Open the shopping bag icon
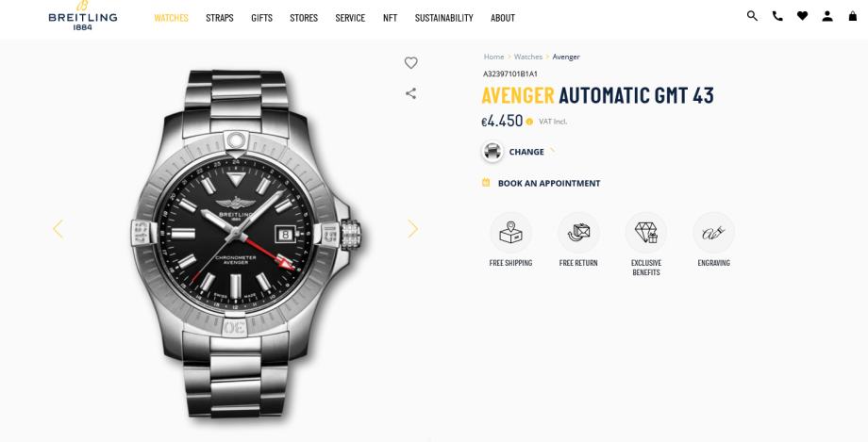The width and height of the screenshot is (868, 442). pyautogui.click(x=853, y=16)
